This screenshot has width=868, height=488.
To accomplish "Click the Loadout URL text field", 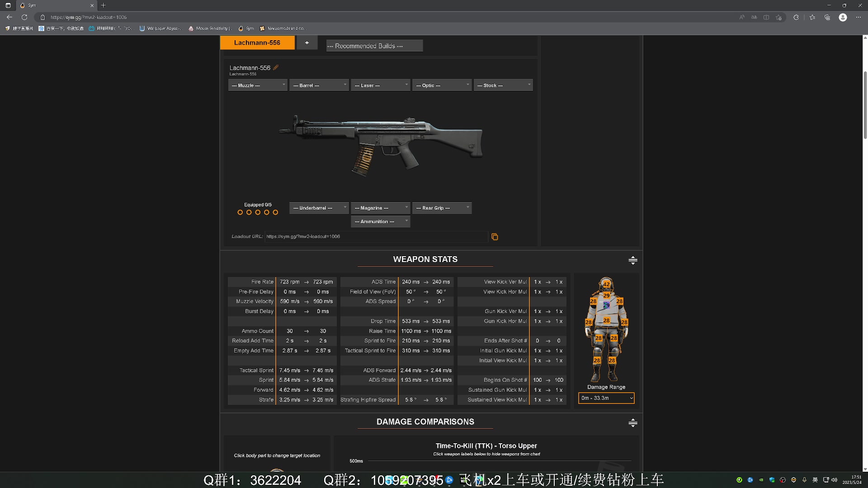I will coord(376,237).
